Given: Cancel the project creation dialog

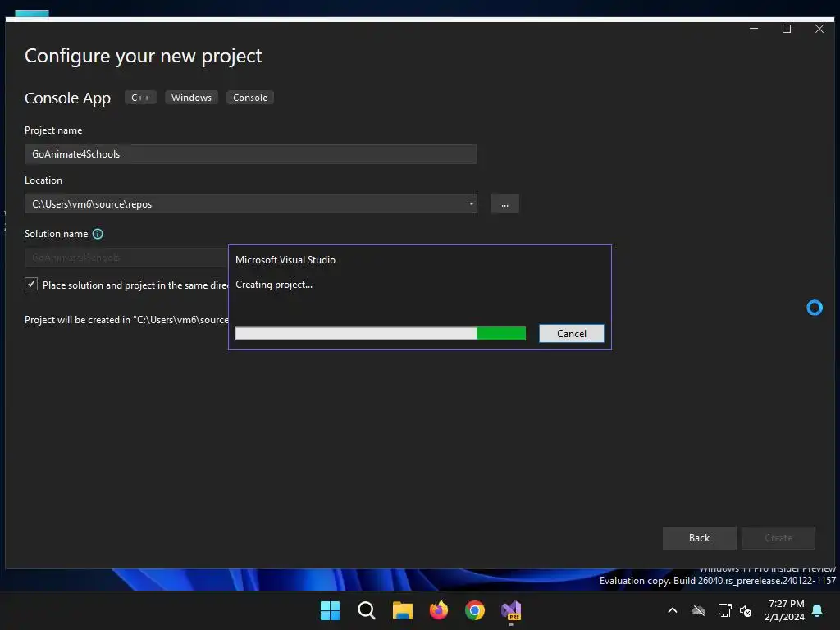Looking at the screenshot, I should 571,333.
